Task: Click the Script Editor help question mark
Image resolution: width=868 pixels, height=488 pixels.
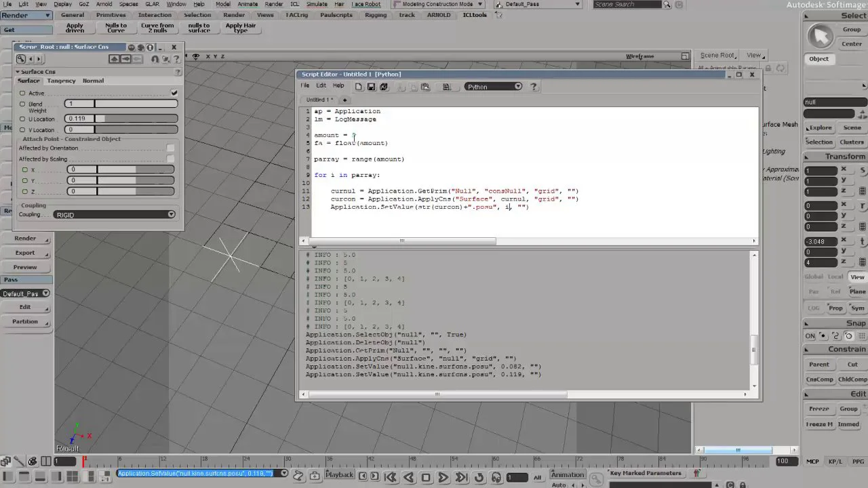Action: click(534, 87)
